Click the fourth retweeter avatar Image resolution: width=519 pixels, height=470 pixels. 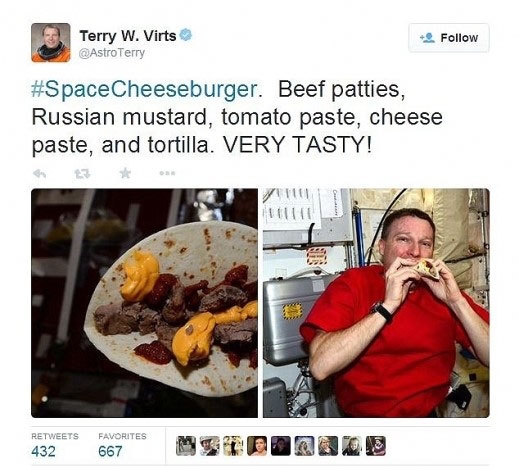tap(257, 446)
